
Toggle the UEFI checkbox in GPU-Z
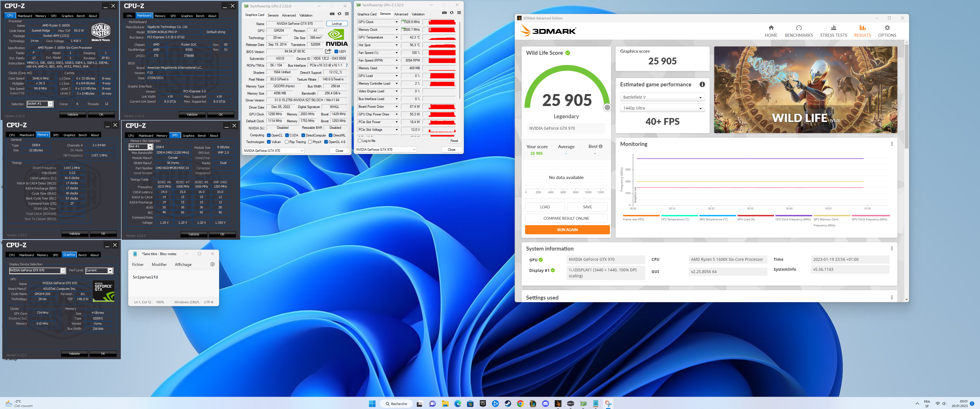click(336, 51)
